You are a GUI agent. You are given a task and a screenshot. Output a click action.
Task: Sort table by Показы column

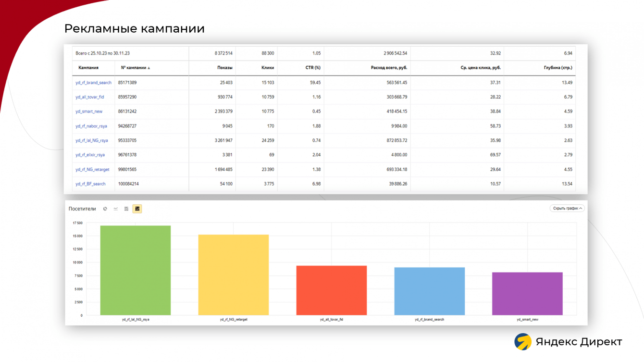[225, 68]
